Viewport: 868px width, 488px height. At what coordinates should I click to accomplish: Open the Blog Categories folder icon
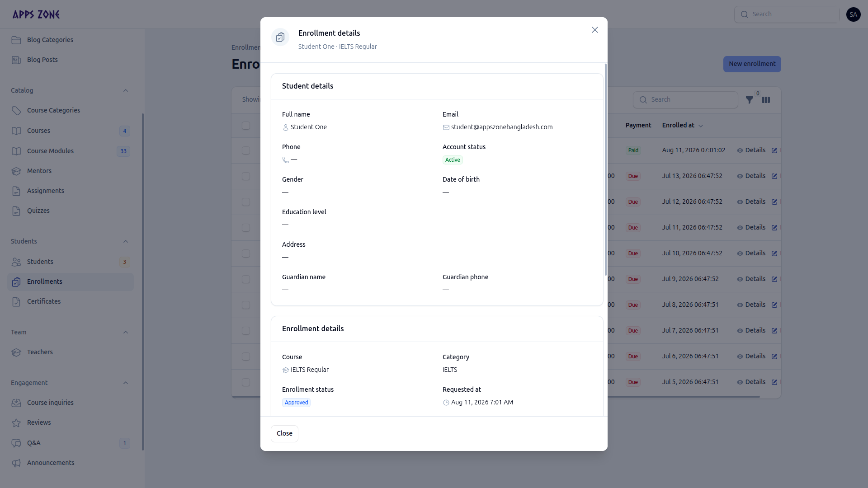point(16,40)
